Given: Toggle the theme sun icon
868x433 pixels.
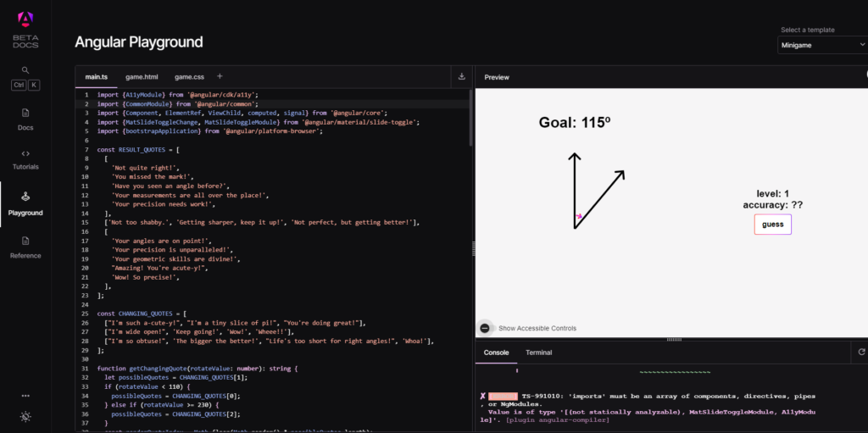Looking at the screenshot, I should click(x=25, y=416).
